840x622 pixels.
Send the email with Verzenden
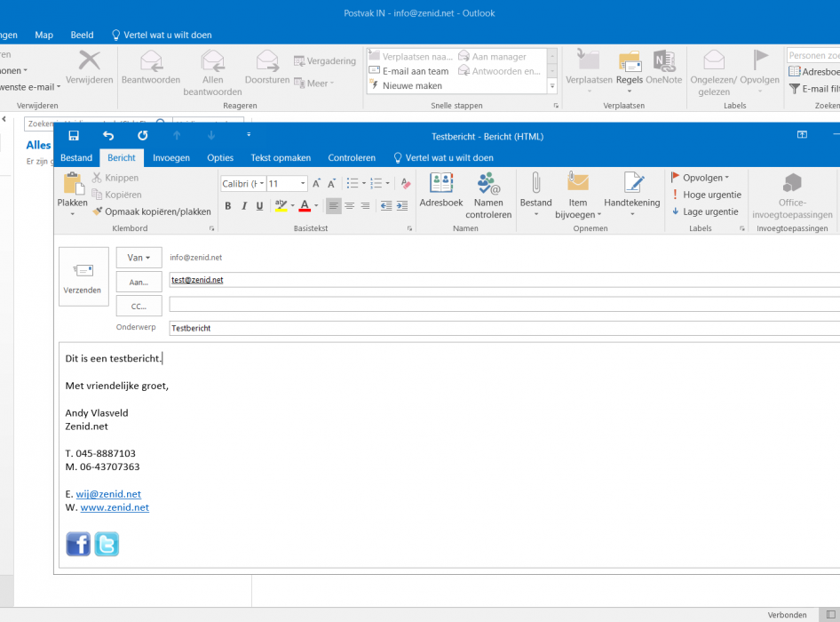[83, 276]
